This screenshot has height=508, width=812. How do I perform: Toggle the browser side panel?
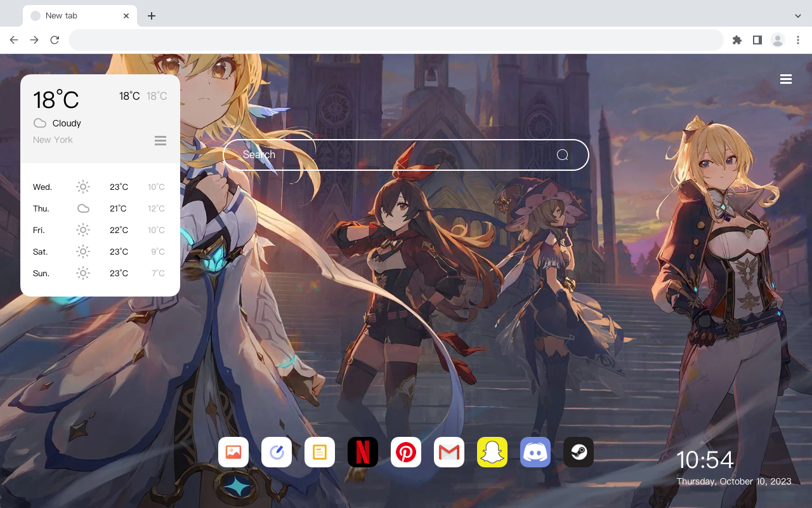(757, 40)
